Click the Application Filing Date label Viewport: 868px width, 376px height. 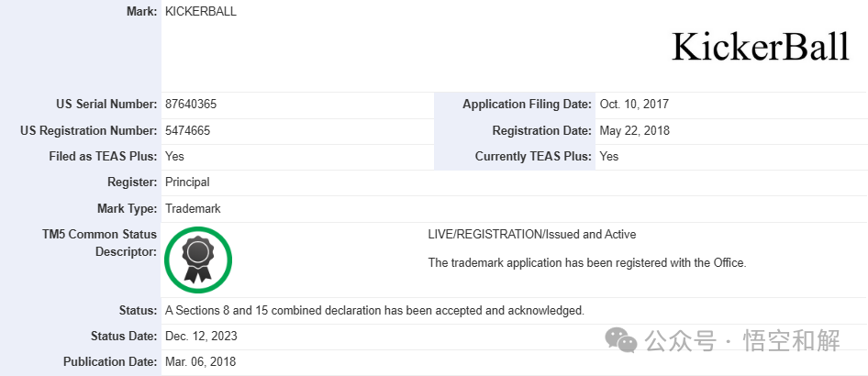[x=527, y=104]
